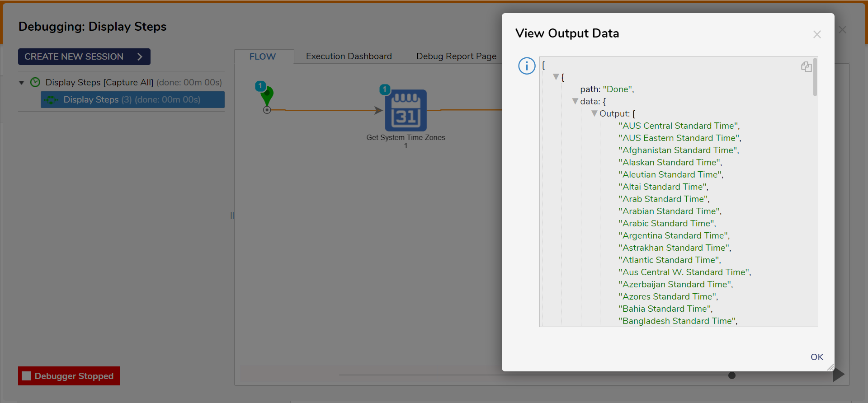The image size is (868, 403).
Task: Click "Aus Central W. Standard Time" entry
Action: tap(685, 272)
